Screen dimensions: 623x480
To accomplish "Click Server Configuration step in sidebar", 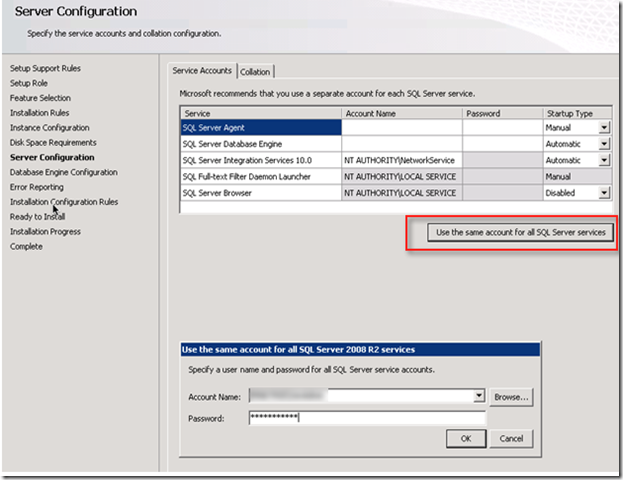I will pos(52,157).
